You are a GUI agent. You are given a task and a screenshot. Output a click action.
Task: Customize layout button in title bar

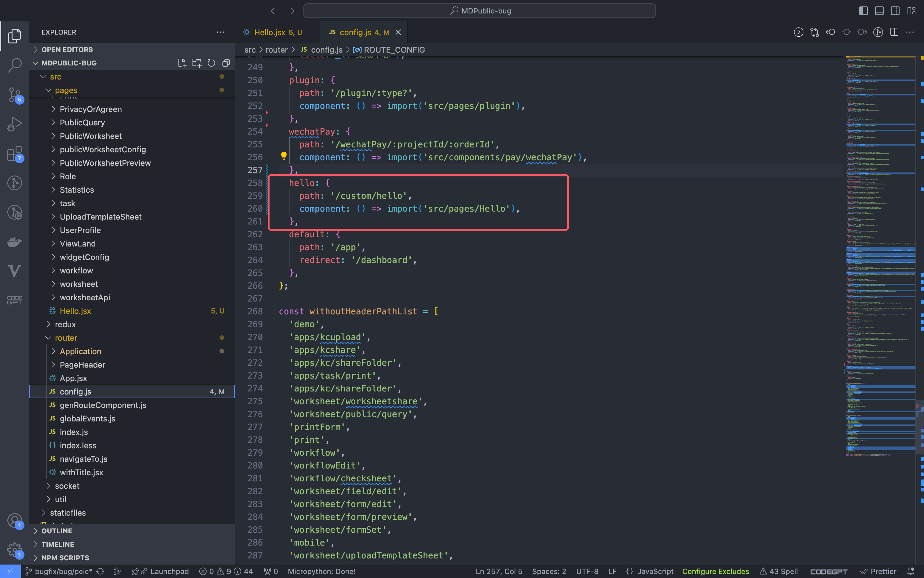pyautogui.click(x=911, y=11)
